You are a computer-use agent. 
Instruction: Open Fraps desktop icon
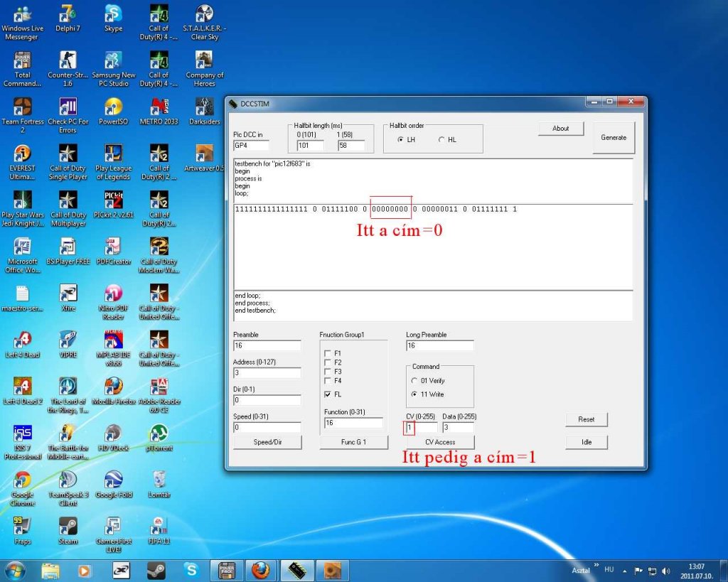click(x=22, y=532)
